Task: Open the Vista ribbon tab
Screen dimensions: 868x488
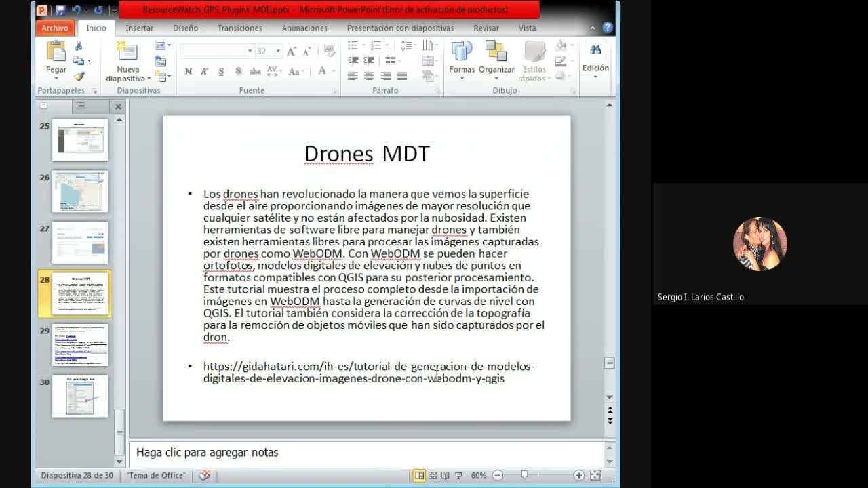Action: pyautogui.click(x=527, y=28)
